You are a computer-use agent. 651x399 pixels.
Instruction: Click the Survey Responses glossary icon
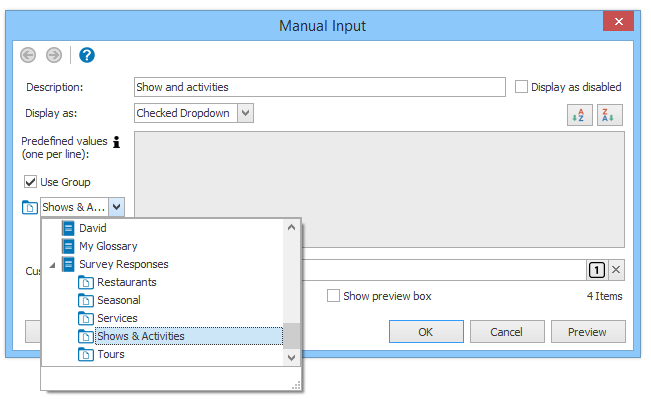click(68, 264)
